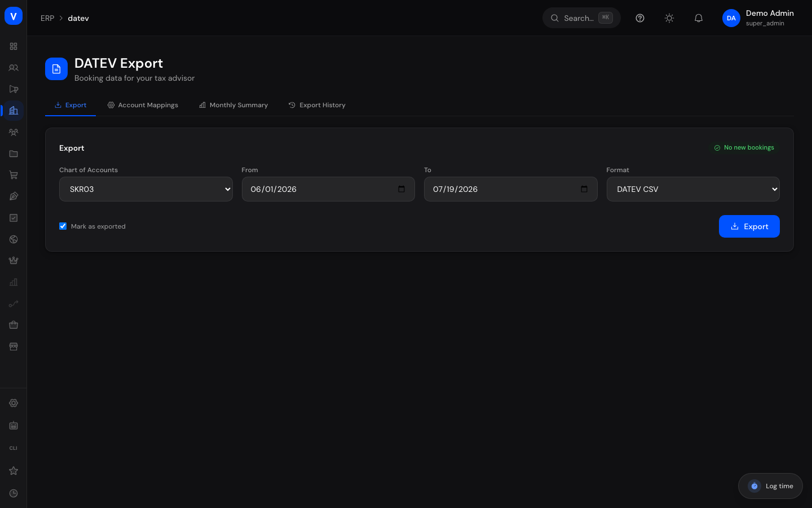Open the globe icon in sidebar

[14, 239]
